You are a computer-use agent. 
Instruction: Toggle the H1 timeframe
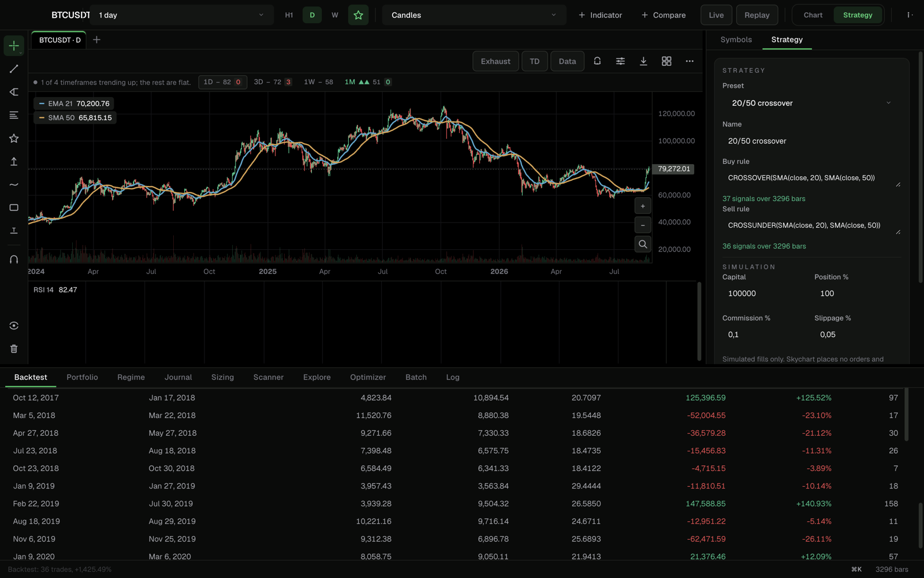point(289,15)
